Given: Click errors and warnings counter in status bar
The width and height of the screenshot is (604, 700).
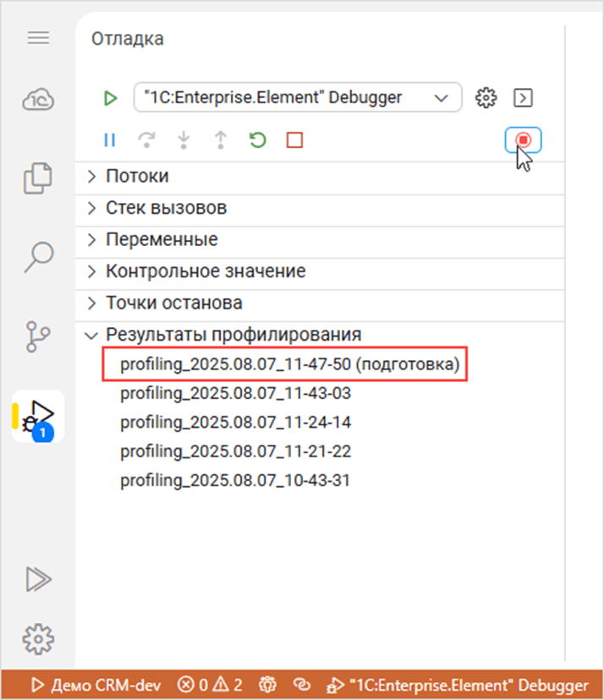Looking at the screenshot, I should coord(210,685).
